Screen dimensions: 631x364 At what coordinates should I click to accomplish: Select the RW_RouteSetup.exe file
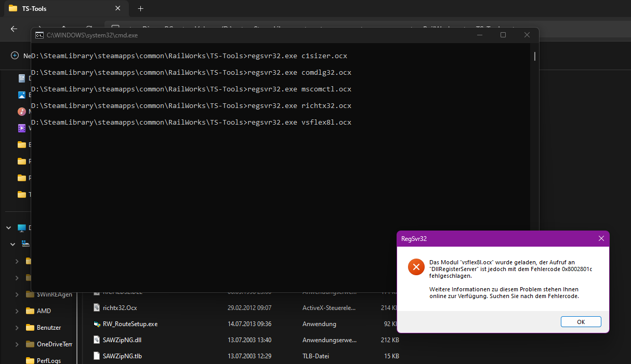pyautogui.click(x=130, y=323)
